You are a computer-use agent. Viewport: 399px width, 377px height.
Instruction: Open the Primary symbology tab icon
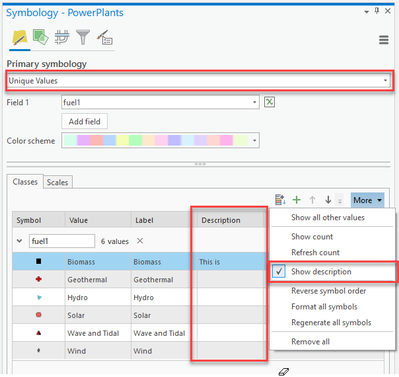click(20, 37)
